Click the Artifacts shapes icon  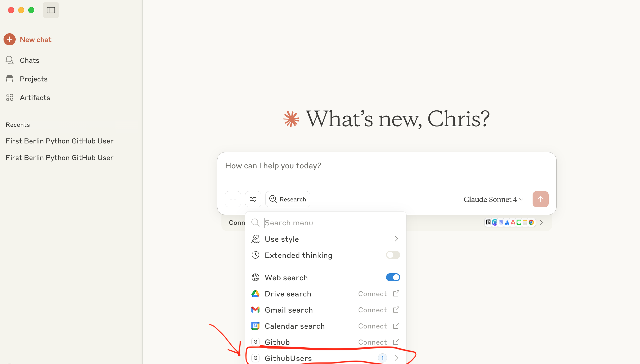[x=10, y=97]
